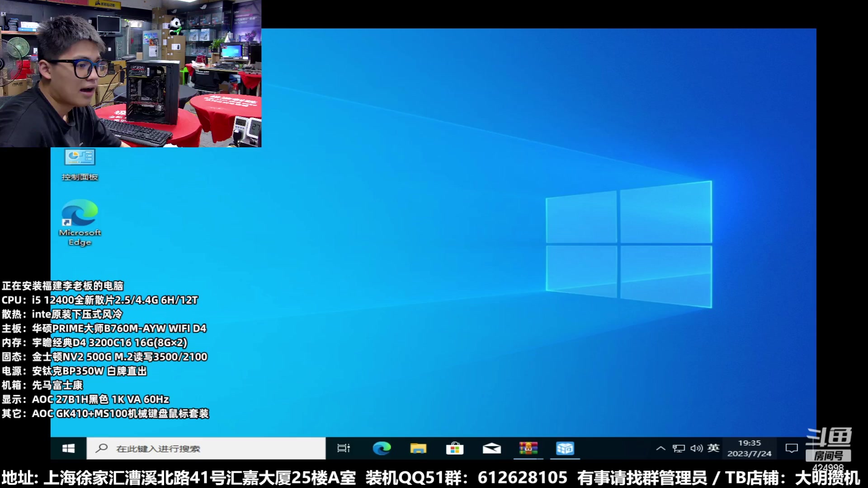The width and height of the screenshot is (868, 488).
Task: Switch to the blue cube app on taskbar
Action: tap(565, 448)
